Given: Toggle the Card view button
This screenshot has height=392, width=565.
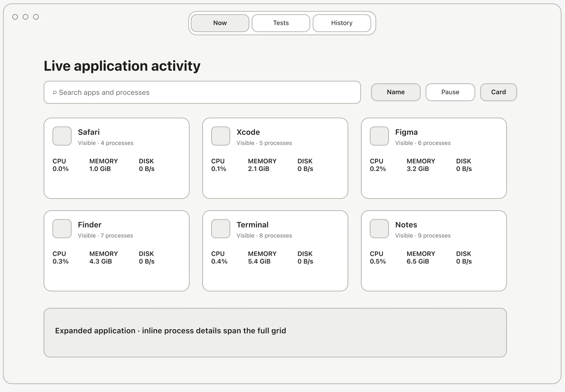Looking at the screenshot, I should tap(499, 92).
